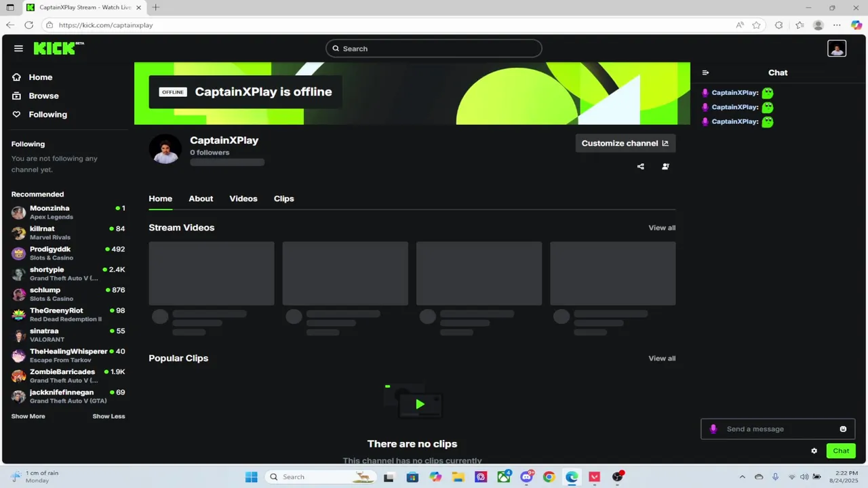868x488 pixels.
Task: Open browser settings ellipsis menu
Action: 837,25
